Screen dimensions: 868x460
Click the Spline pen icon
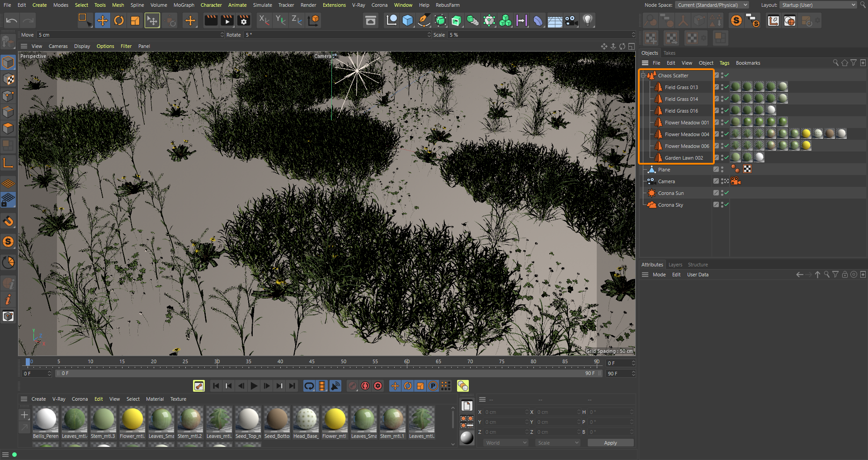point(424,20)
